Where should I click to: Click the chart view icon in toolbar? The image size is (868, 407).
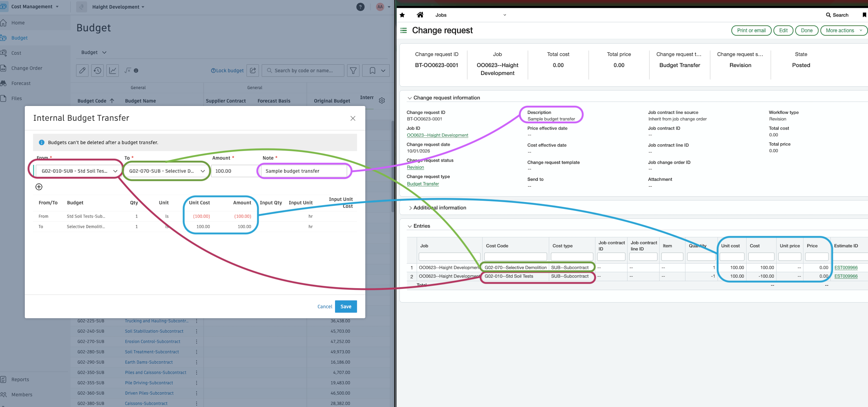(x=112, y=70)
